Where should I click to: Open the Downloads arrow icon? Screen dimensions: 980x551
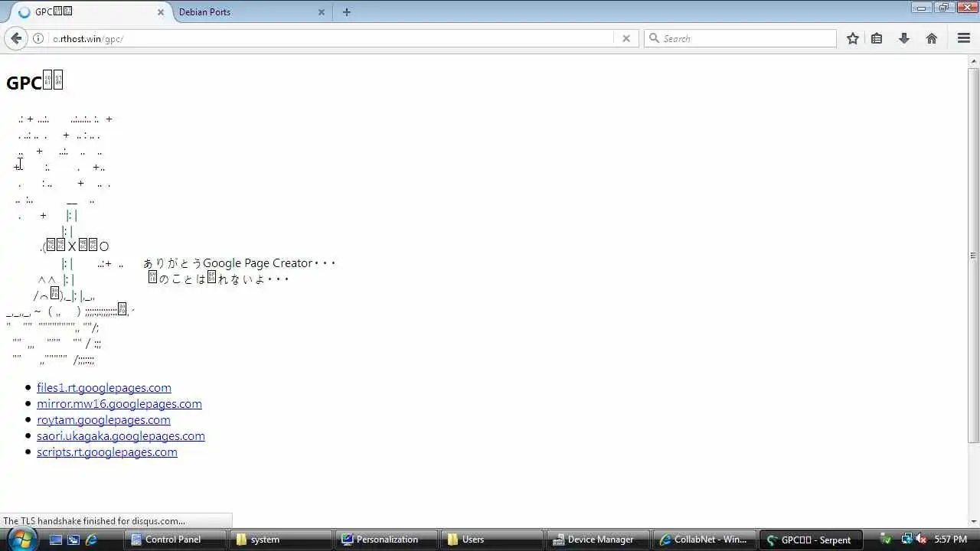[904, 38]
